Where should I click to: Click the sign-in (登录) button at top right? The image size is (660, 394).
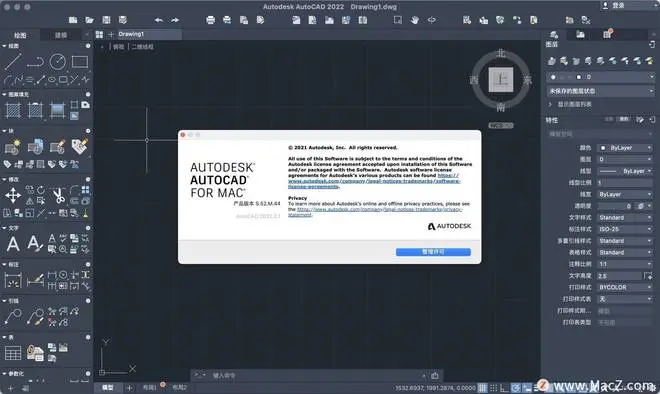pos(615,5)
